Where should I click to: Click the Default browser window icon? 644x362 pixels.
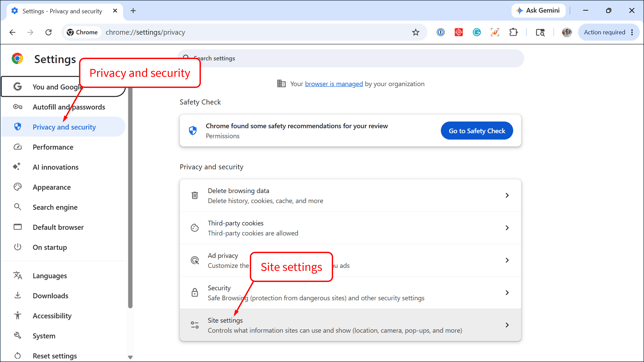point(17,227)
